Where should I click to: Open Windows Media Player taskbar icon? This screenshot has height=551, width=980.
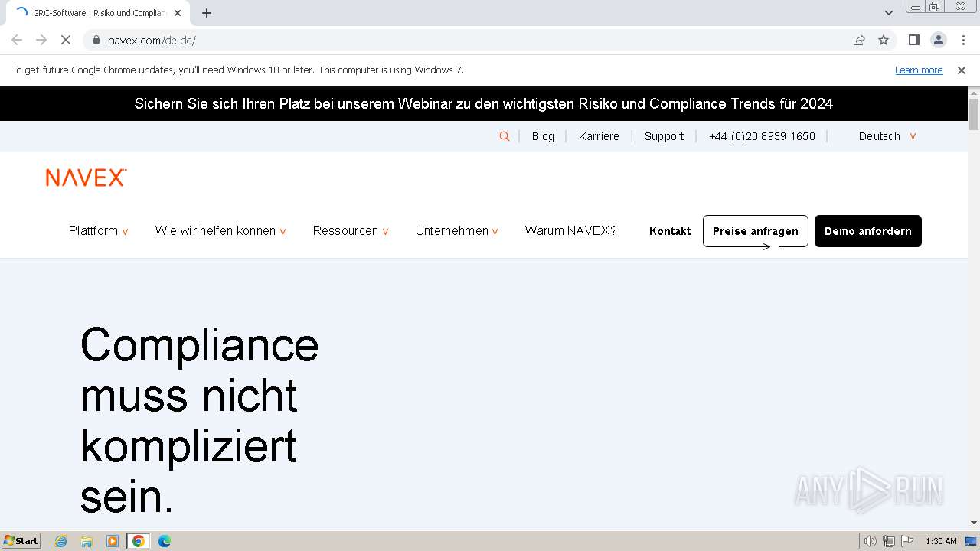pyautogui.click(x=113, y=541)
